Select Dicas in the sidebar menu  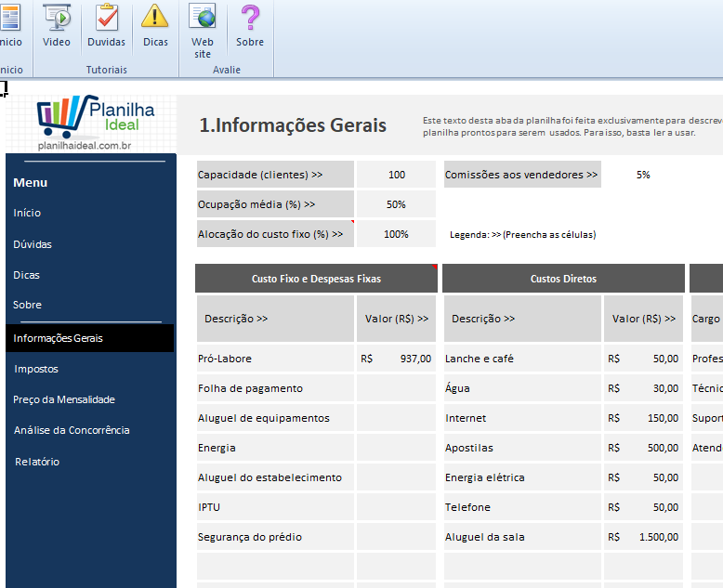26,275
